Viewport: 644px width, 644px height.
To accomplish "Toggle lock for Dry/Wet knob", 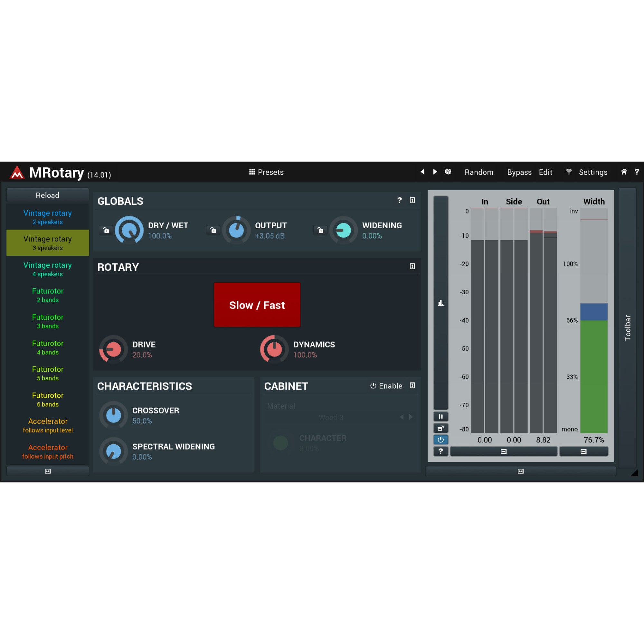I will click(x=106, y=230).
